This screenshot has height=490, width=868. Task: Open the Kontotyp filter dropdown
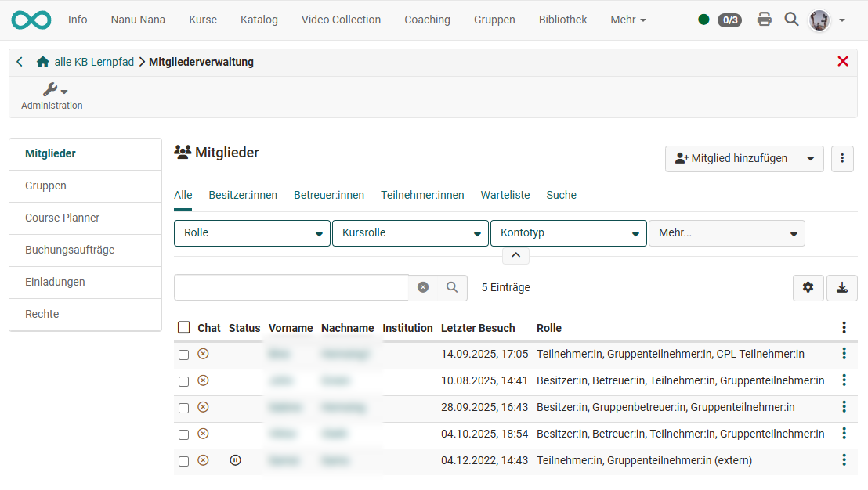coord(568,233)
